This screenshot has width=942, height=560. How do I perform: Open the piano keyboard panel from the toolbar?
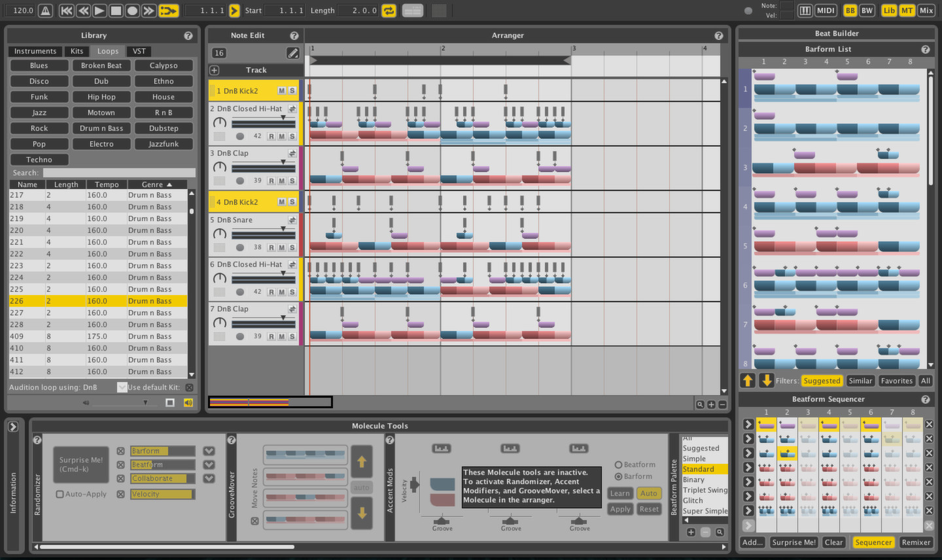805,10
